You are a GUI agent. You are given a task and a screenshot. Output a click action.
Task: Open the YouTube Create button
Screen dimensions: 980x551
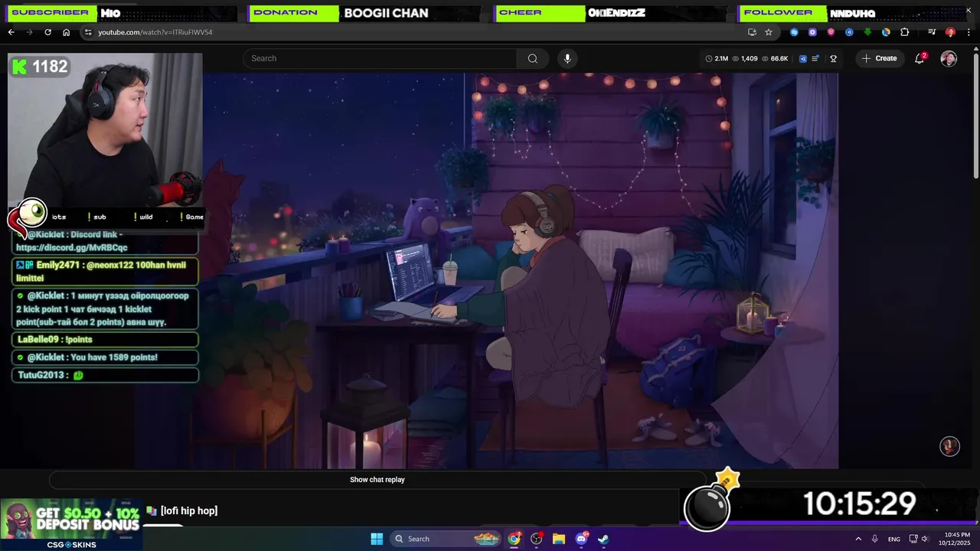tap(879, 58)
